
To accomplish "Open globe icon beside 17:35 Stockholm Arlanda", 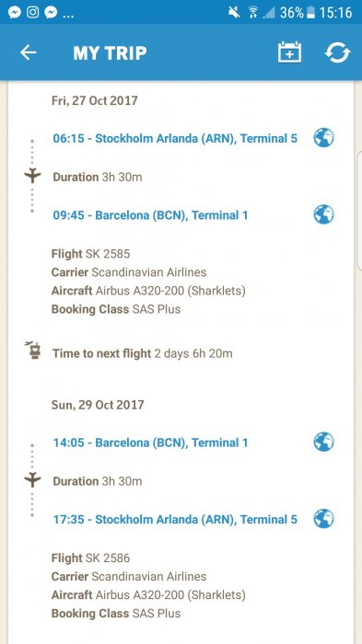I will pyautogui.click(x=323, y=519).
